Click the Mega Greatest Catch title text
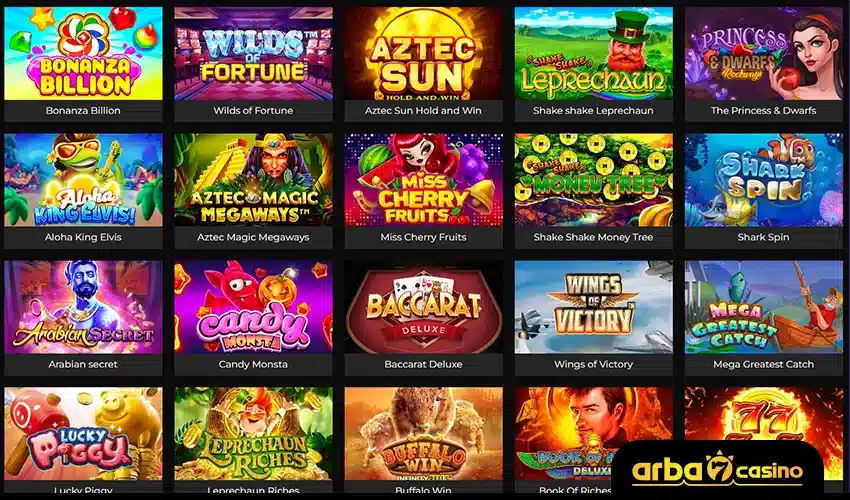 click(763, 364)
